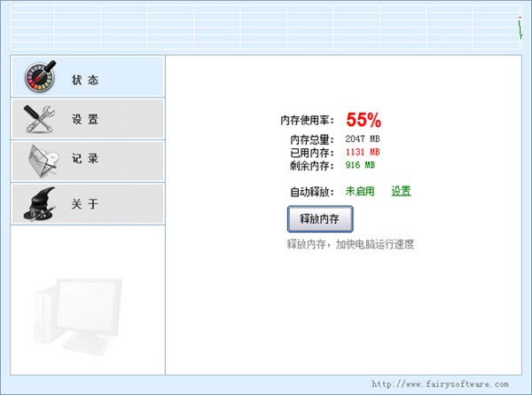This screenshot has width=532, height=395.
Task: Open the 关于 tab label
Action: (x=85, y=204)
